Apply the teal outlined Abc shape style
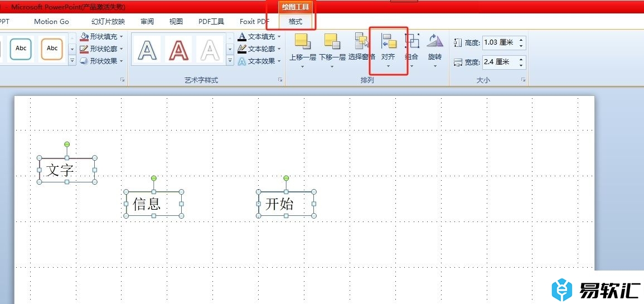 pos(21,49)
